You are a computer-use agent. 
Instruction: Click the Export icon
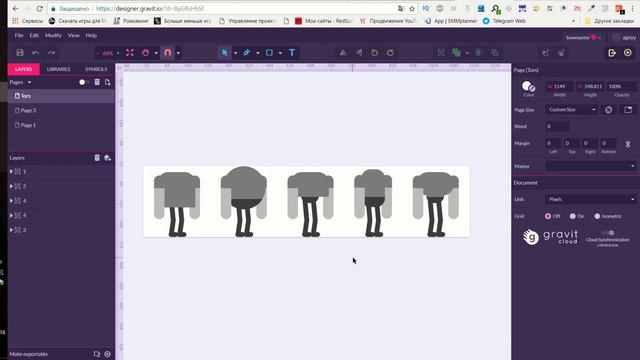click(612, 53)
